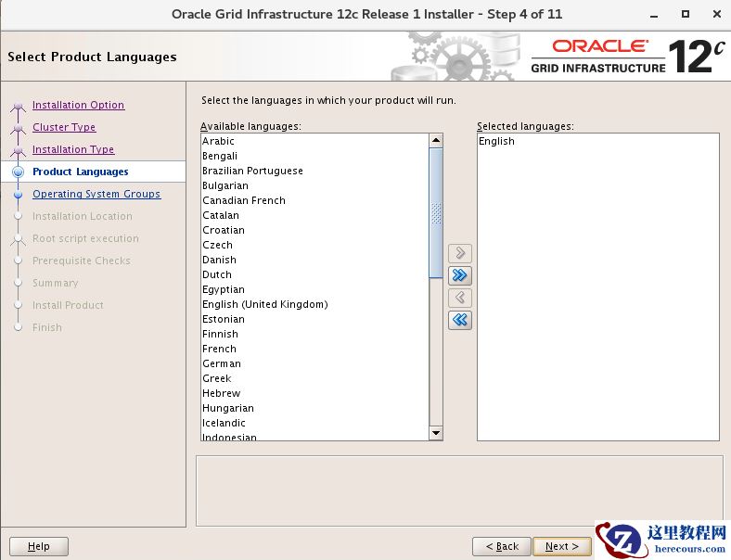This screenshot has height=560, width=731.
Task: Go to the Cluster Type step
Action: coord(64,127)
